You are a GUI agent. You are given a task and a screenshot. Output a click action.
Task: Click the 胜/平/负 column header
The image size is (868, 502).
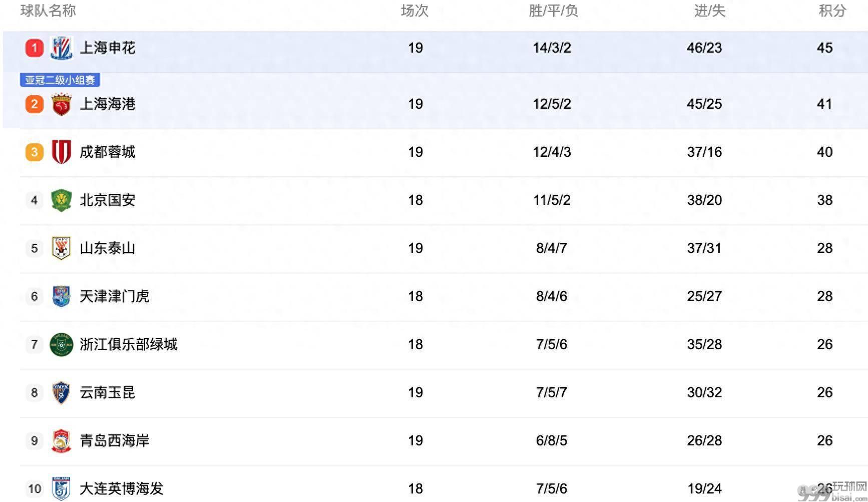tap(553, 11)
